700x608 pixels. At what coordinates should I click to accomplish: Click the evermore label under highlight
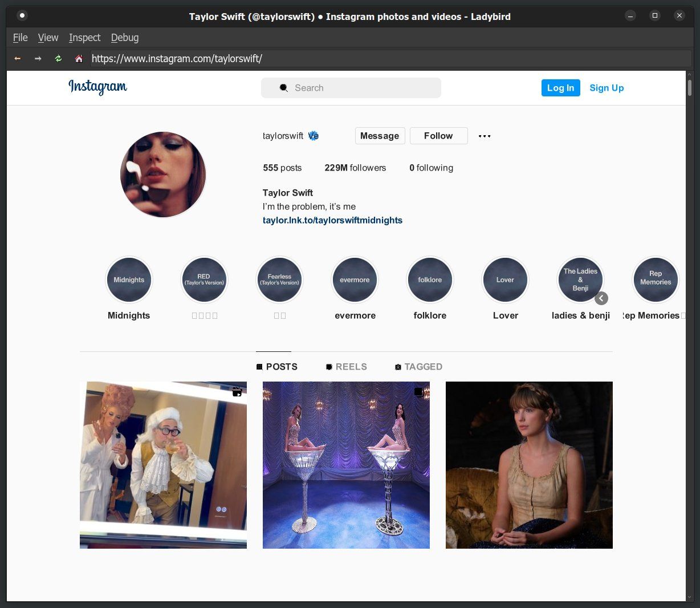pos(355,315)
